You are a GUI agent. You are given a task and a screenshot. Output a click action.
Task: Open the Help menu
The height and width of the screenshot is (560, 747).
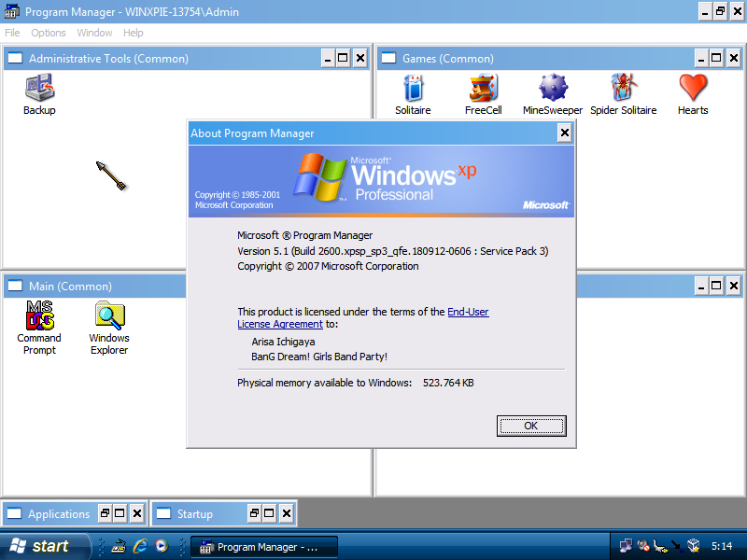pos(133,33)
